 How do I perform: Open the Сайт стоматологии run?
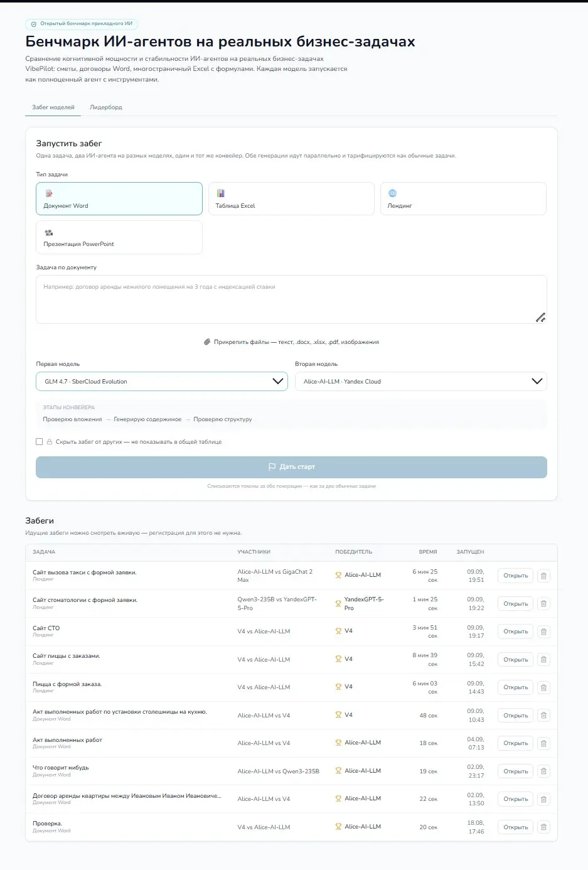click(x=515, y=604)
